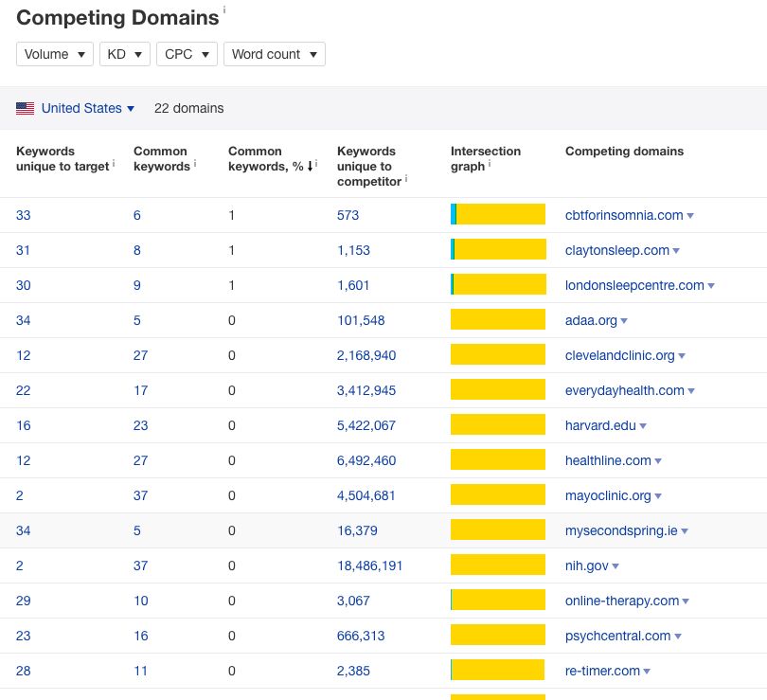Open the KD filter dropdown
The height and width of the screenshot is (700, 767).
(125, 54)
